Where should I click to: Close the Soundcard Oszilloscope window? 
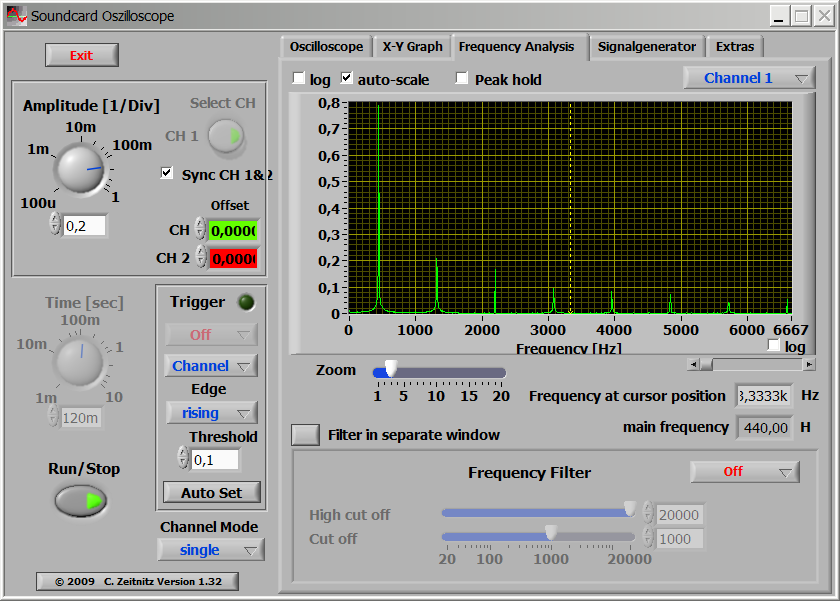click(824, 16)
